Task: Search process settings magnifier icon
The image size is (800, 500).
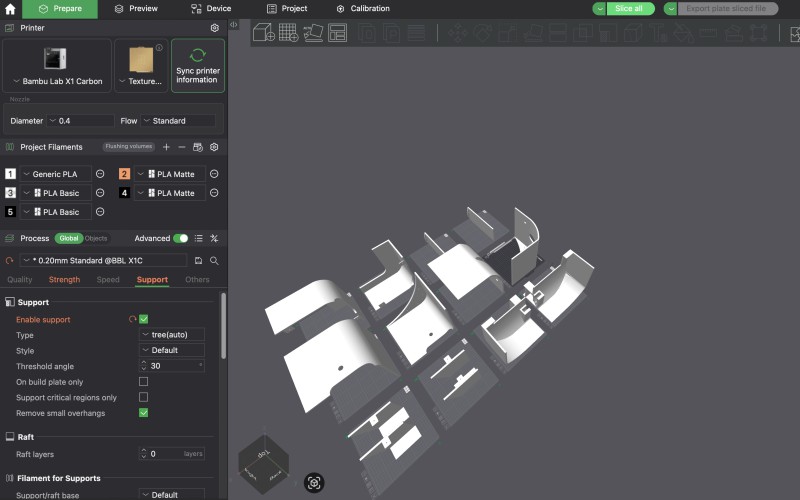Action: (x=214, y=261)
